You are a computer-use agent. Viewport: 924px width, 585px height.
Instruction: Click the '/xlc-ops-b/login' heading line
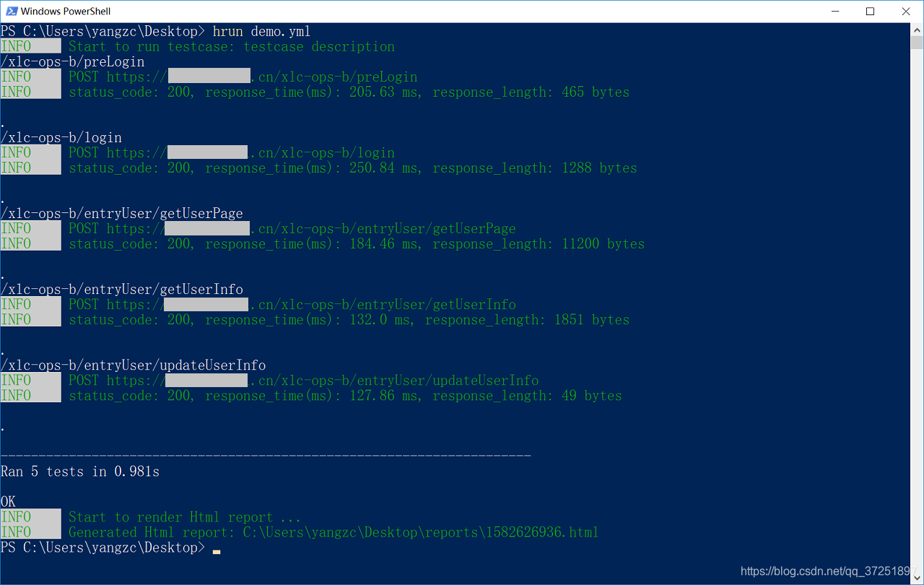pos(61,137)
